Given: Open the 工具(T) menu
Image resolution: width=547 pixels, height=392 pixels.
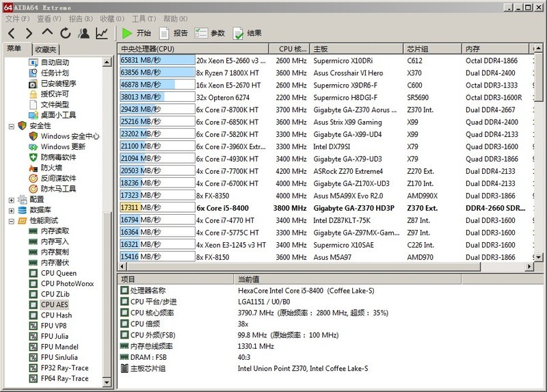Looking at the screenshot, I should point(144,18).
